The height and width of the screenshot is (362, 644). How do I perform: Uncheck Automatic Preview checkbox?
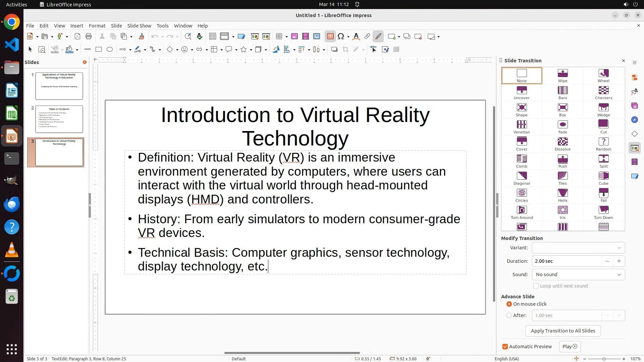pyautogui.click(x=505, y=347)
